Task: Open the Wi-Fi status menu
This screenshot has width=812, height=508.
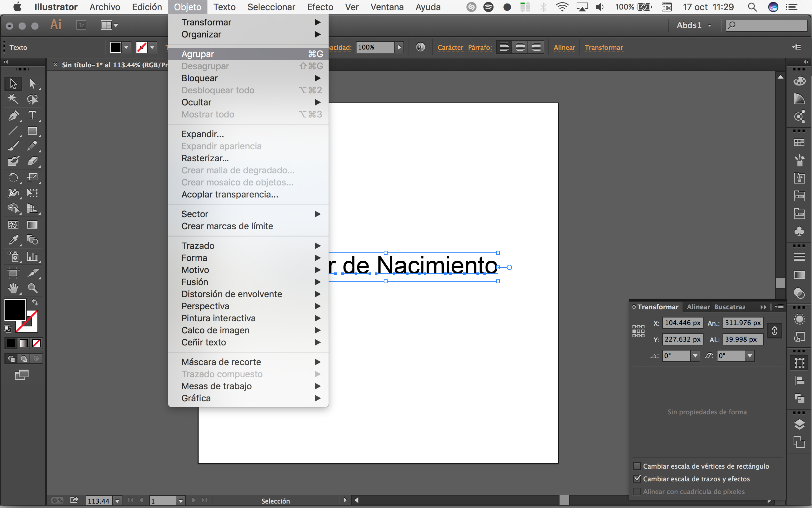Action: 562,7
